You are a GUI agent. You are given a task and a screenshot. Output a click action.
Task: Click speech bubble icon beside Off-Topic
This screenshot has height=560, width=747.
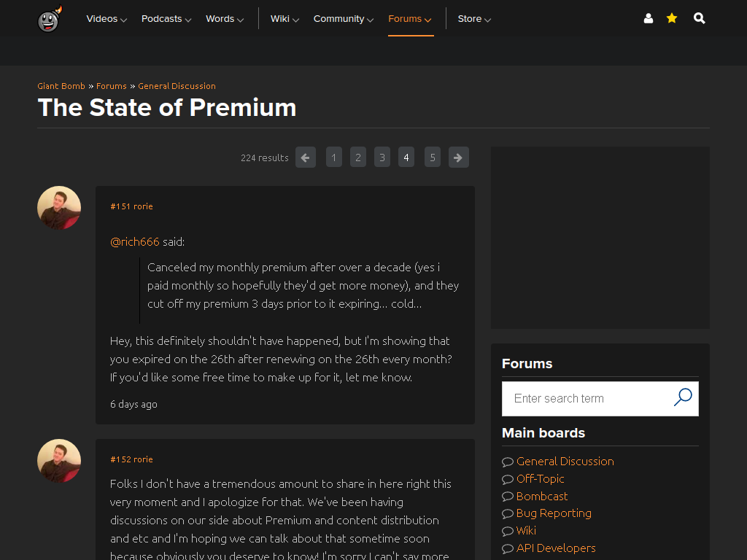click(508, 480)
